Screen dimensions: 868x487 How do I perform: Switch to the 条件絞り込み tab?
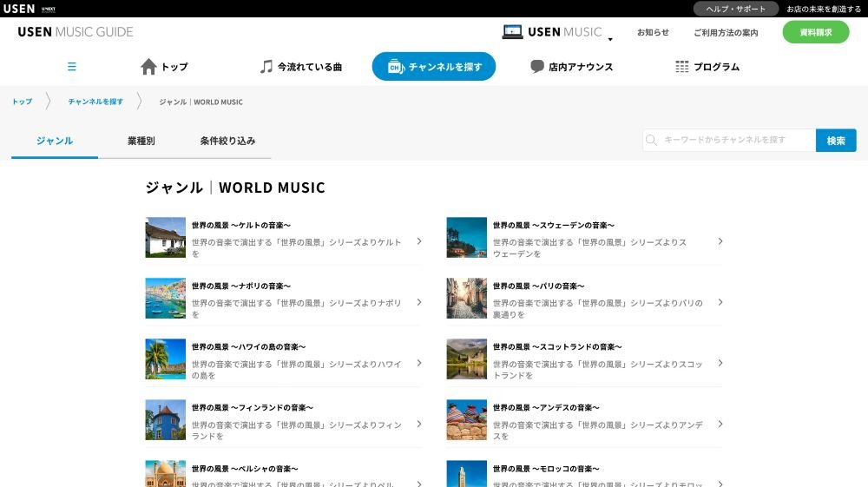227,141
